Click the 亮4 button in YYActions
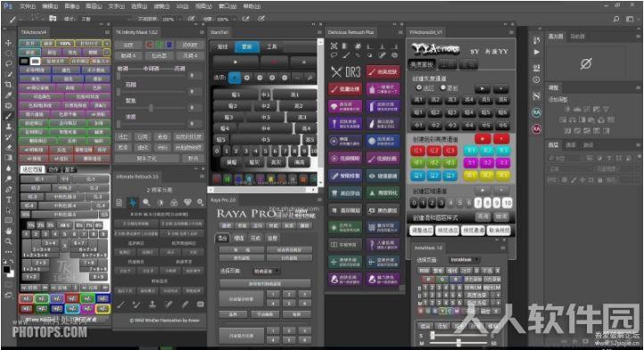This screenshot has width=644, height=350. (469, 100)
